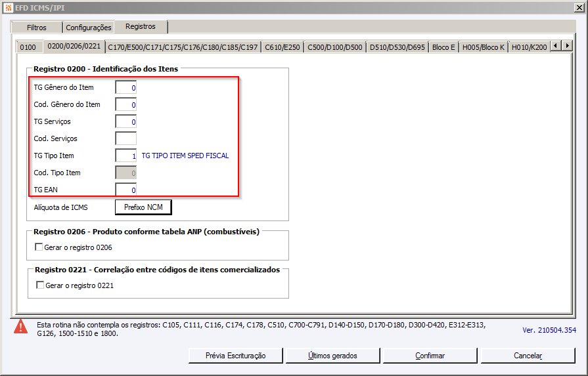The image size is (588, 376).
Task: Open the C170/E500/C171/C175 sub-tab
Action: coord(183,47)
